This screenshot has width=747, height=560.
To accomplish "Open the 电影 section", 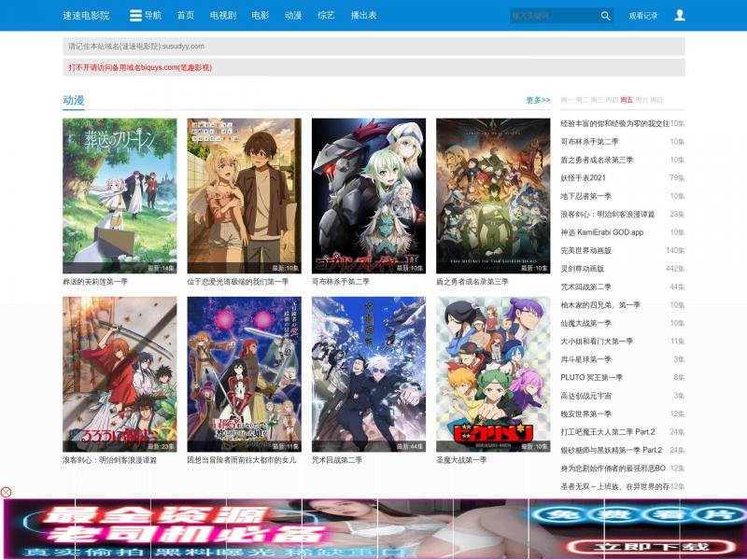I will pyautogui.click(x=261, y=15).
